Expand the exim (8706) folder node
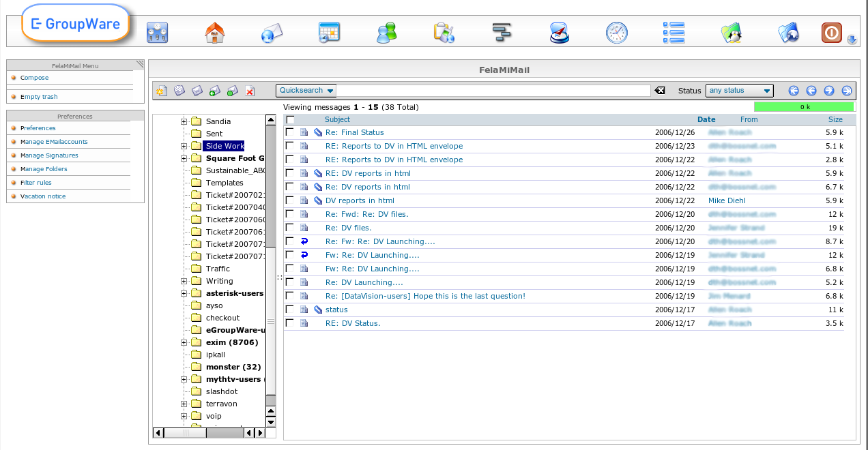 click(x=184, y=342)
